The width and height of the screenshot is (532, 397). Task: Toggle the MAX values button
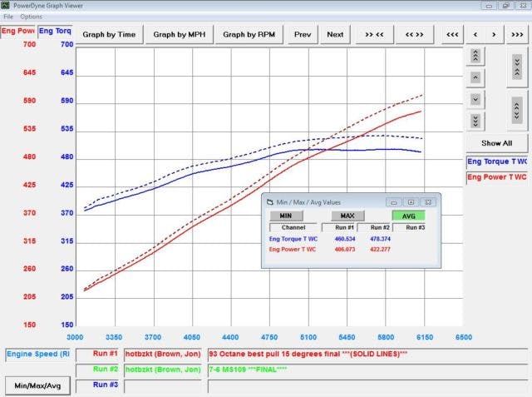(x=347, y=215)
